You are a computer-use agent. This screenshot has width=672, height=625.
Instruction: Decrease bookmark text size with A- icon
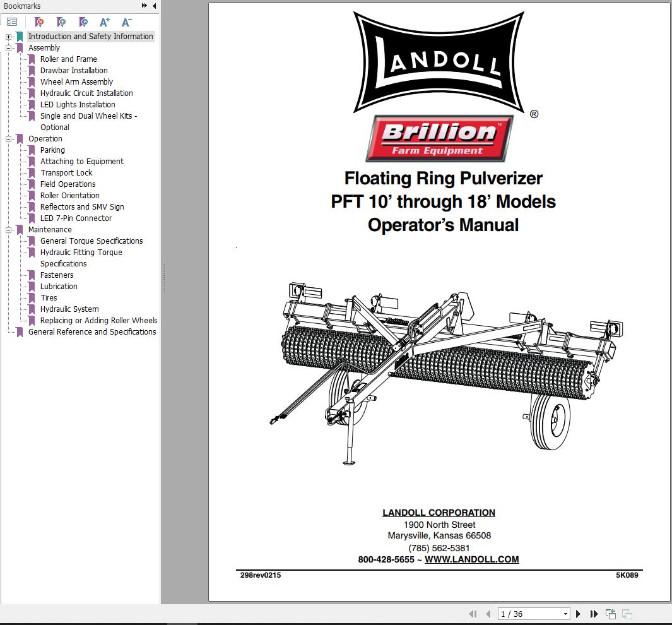click(x=127, y=21)
